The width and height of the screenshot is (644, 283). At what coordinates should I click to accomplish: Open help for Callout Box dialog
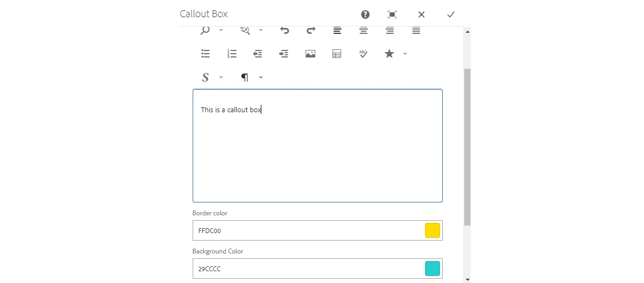[365, 14]
